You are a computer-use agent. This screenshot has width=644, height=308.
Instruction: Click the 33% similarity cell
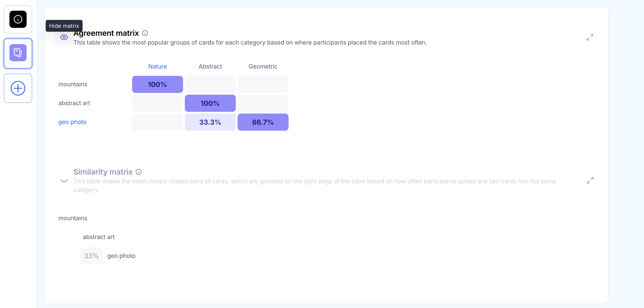[91, 256]
